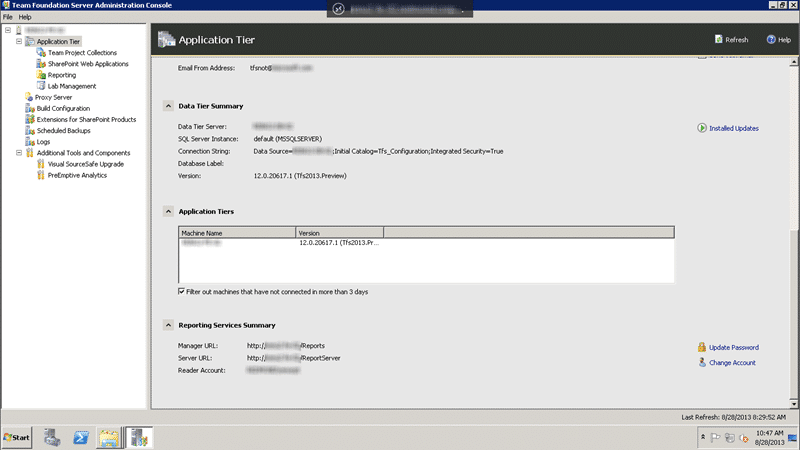Click the Update Password link
Screen dimensions: 800x450
[x=734, y=347]
